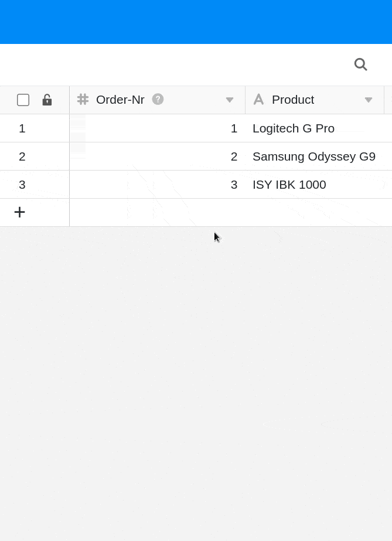
Task: Click the Logitech G Pro cell
Action: 294,128
